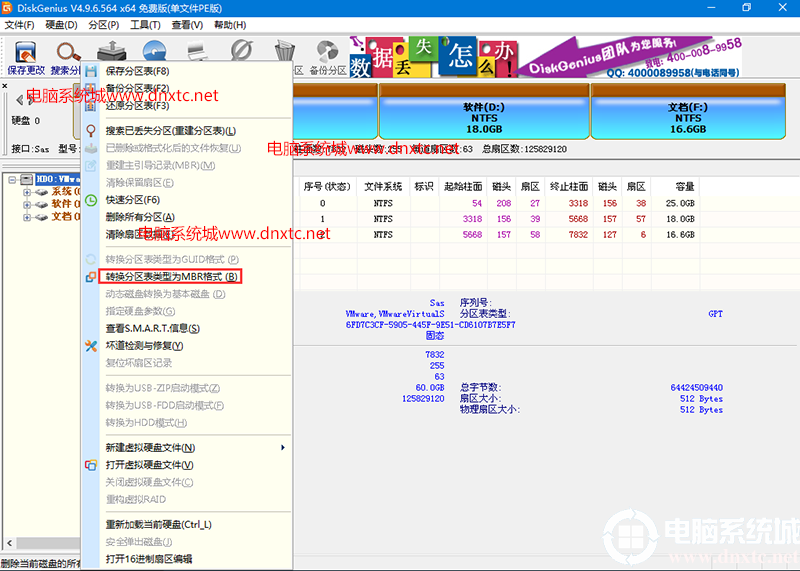
Task: Choose 重新加载当前硬盘(Ctrl_L) menu entry
Action: tap(158, 525)
